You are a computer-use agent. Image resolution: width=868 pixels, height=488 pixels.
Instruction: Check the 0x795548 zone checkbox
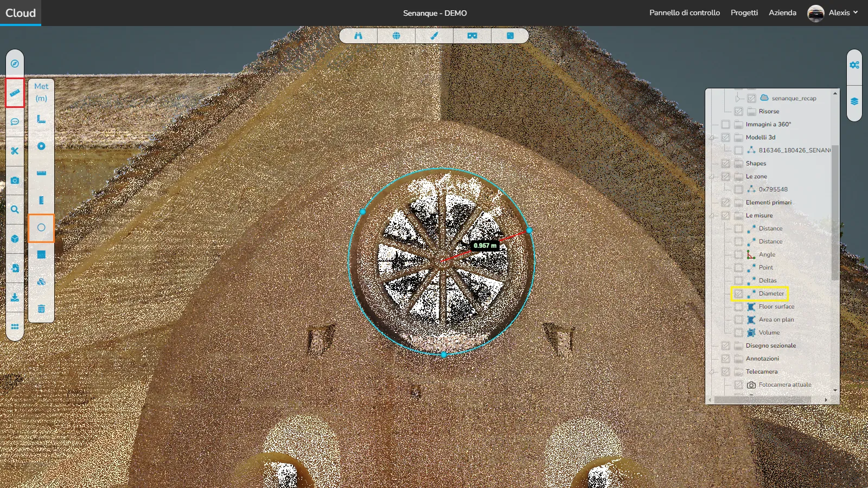tap(738, 189)
